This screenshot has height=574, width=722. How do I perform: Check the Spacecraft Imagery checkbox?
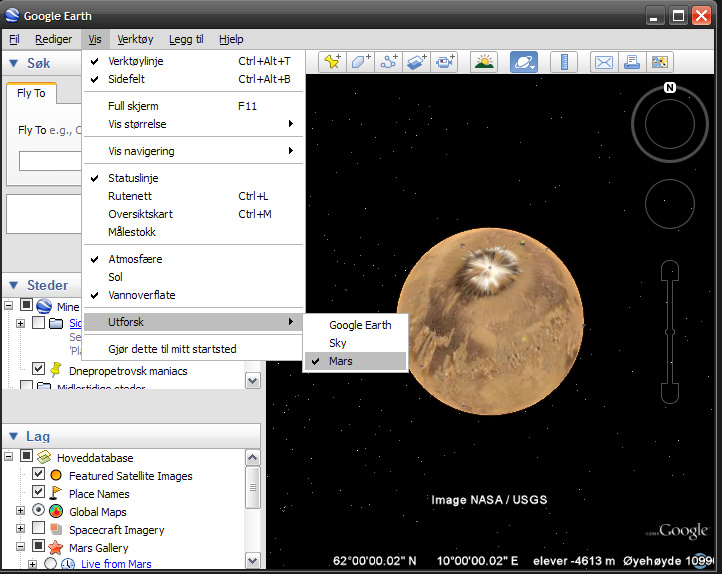[38, 528]
